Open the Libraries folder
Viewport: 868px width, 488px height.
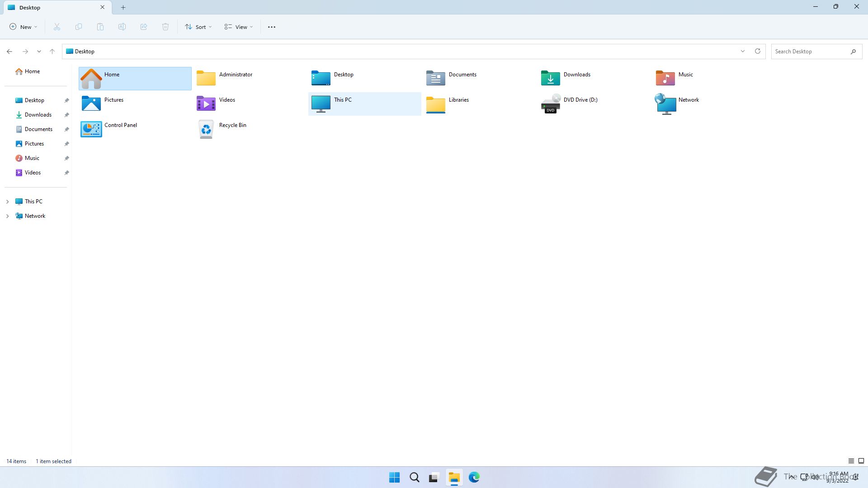(436, 104)
